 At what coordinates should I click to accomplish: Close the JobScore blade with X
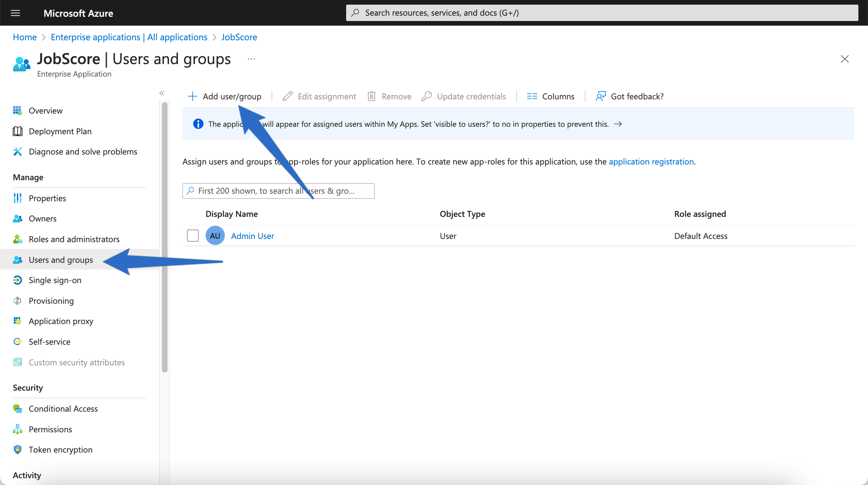click(845, 59)
